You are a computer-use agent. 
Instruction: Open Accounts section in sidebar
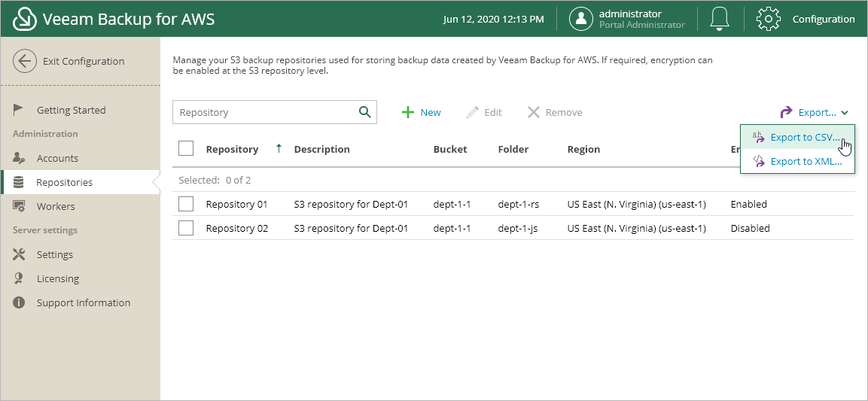coord(57,158)
